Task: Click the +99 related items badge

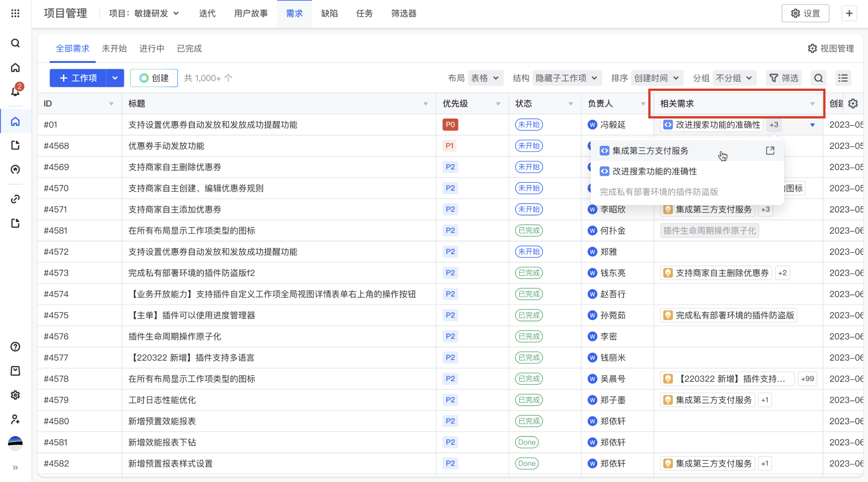Action: pos(807,379)
